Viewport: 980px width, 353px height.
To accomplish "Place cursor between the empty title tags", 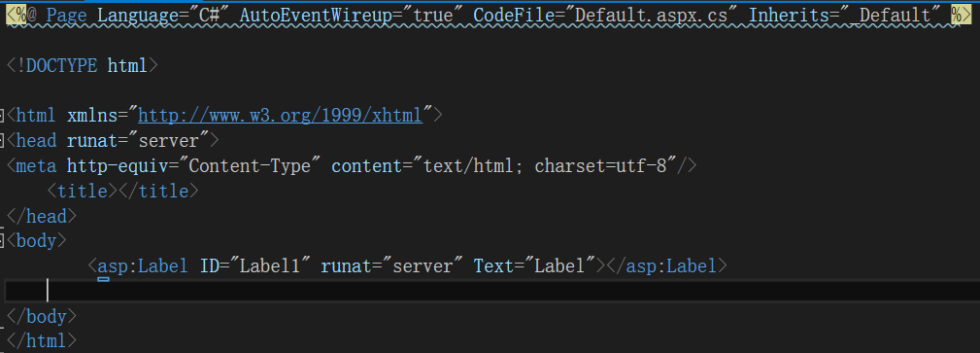I will pyautogui.click(x=118, y=191).
